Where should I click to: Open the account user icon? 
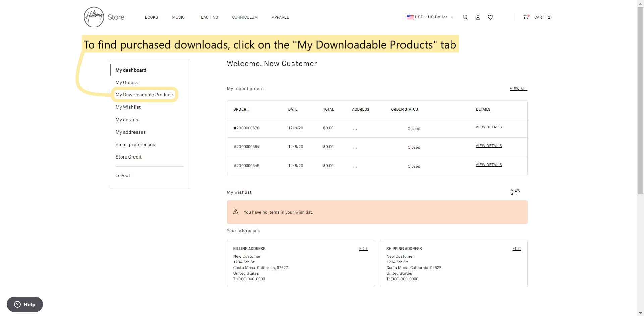click(x=478, y=17)
